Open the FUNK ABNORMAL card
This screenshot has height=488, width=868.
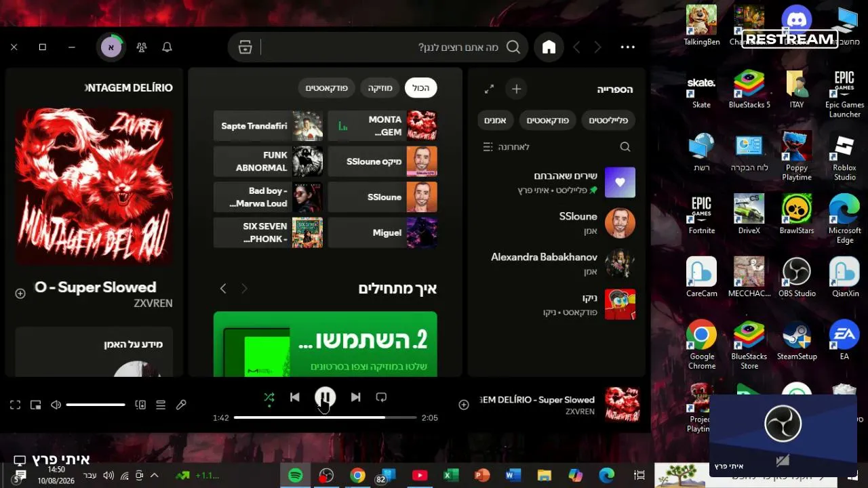tap(268, 161)
